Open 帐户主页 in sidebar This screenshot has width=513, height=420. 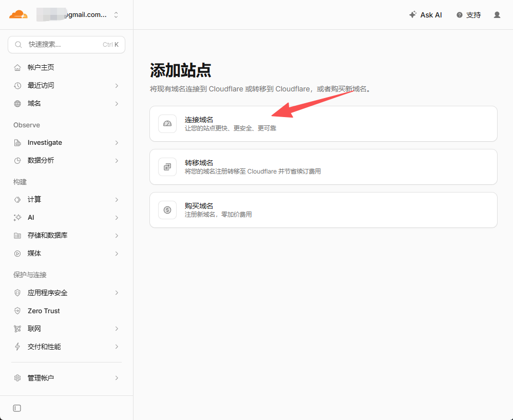[66, 67]
